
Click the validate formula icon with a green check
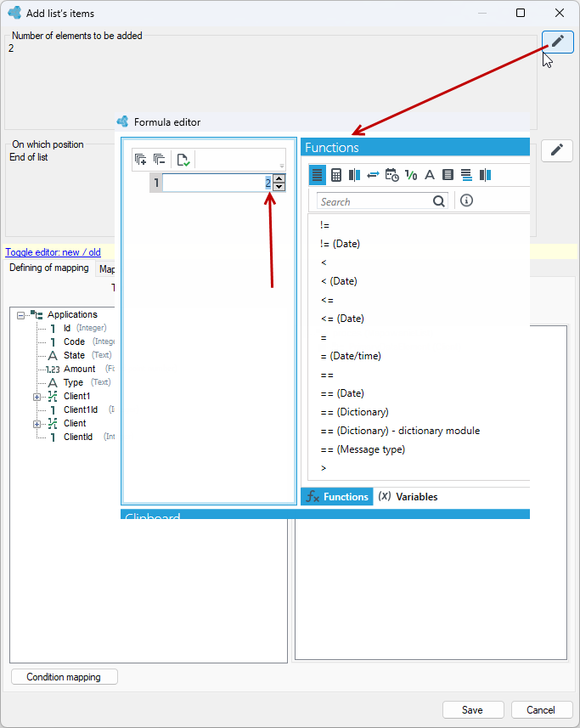click(x=183, y=160)
